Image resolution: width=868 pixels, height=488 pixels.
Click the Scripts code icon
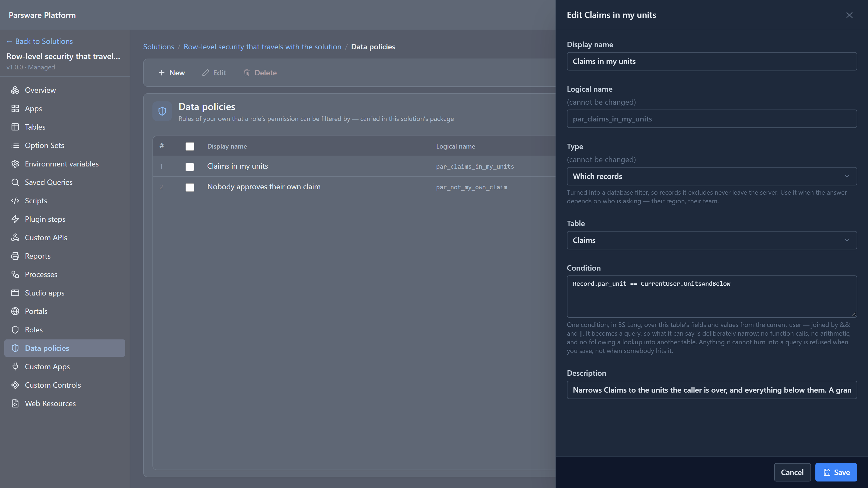pyautogui.click(x=15, y=201)
